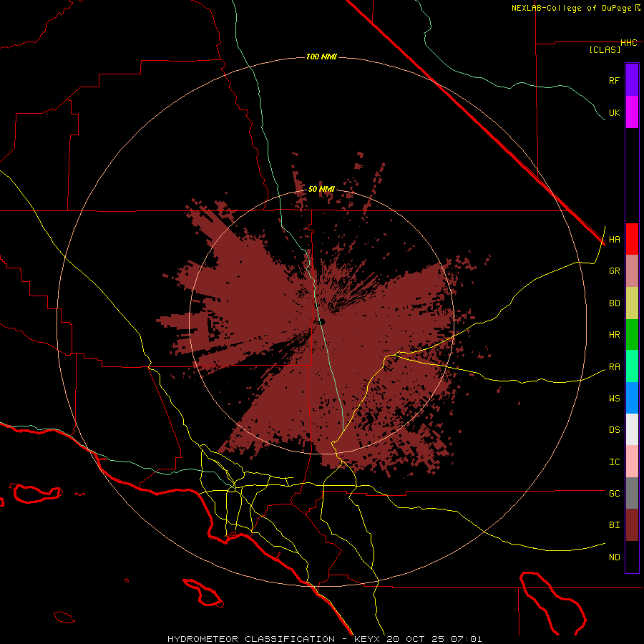The image size is (644, 644).
Task: Click the GR legend label
Action: tap(614, 271)
